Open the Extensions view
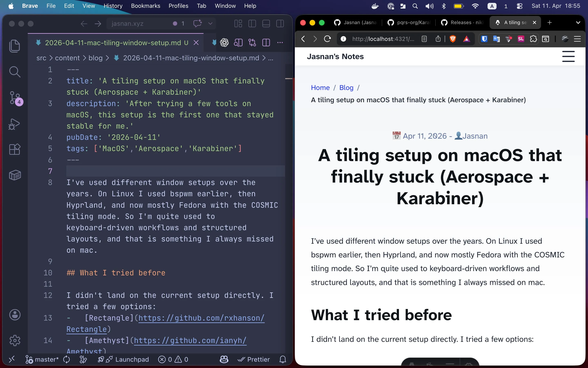 click(14, 149)
